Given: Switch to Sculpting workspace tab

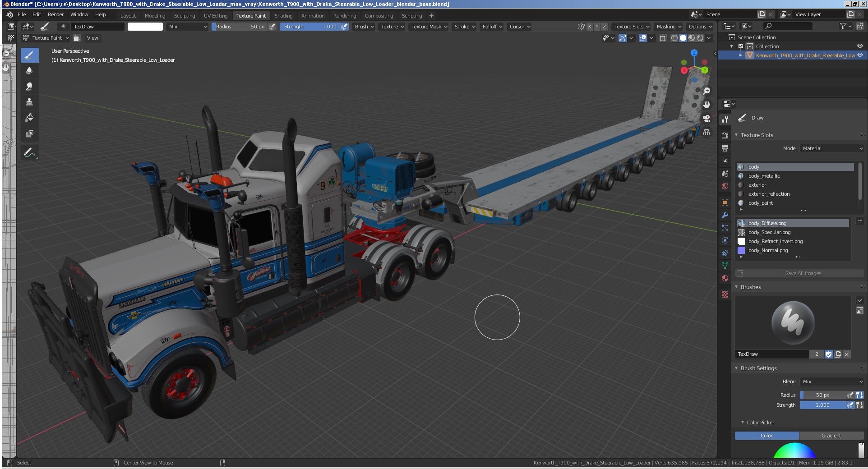Looking at the screenshot, I should point(185,15).
